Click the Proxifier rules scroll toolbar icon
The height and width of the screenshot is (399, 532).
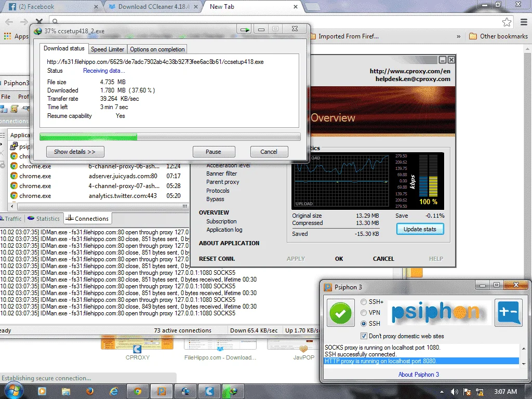(x=15, y=109)
